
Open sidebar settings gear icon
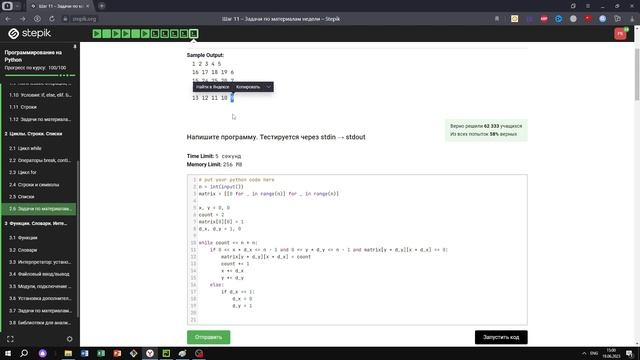click(69, 339)
